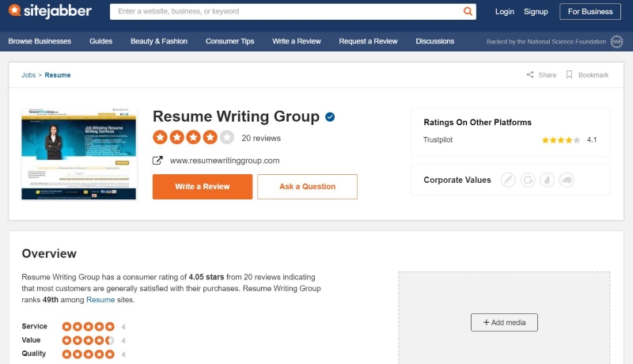633x364 pixels.
Task: Click the 4.05 stars text
Action: [207, 277]
